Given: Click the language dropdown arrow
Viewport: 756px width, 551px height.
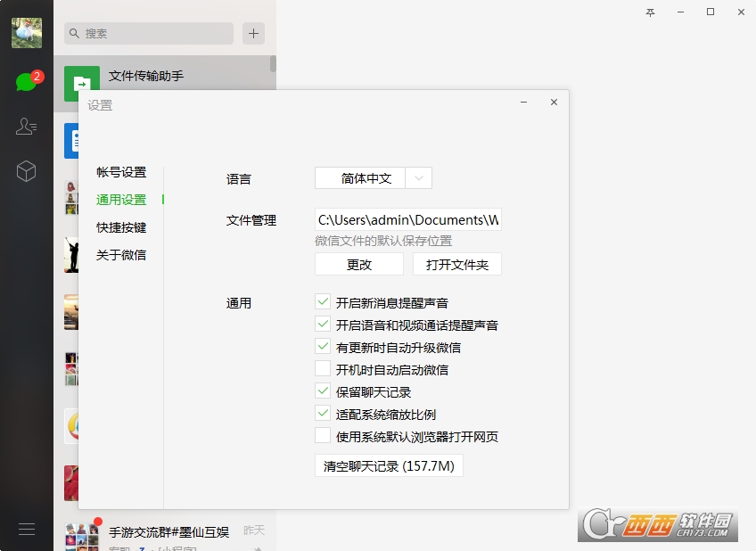Looking at the screenshot, I should [x=418, y=178].
